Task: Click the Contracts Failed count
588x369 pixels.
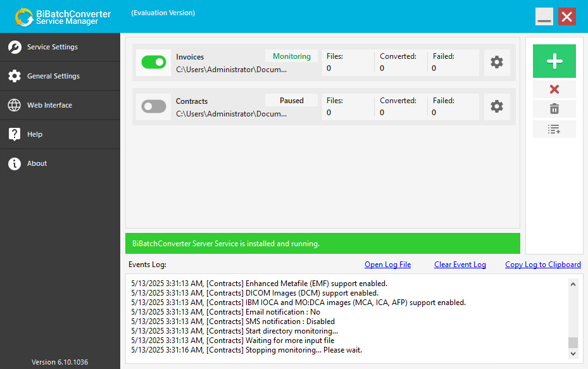Action: coord(434,113)
